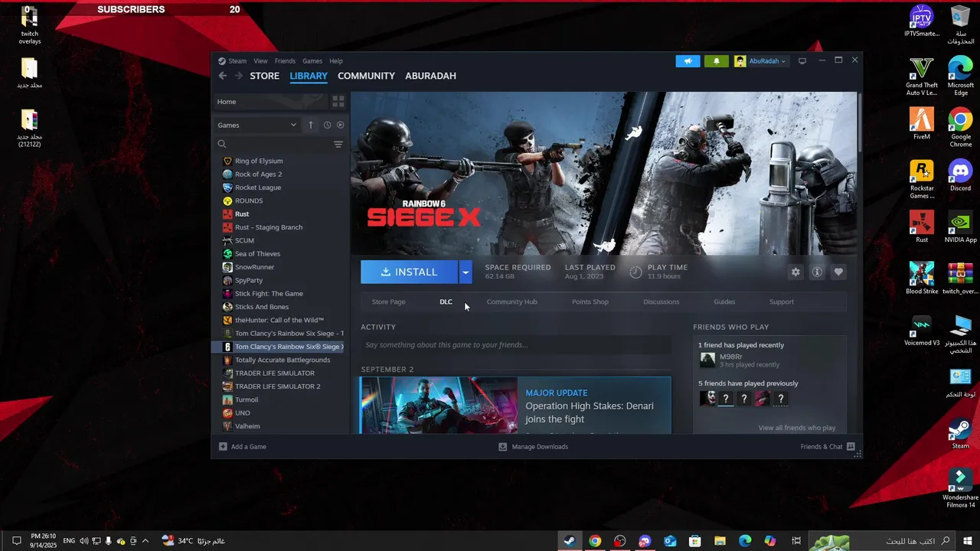Open the Operation High Stakes update thumbnail

pyautogui.click(x=439, y=405)
